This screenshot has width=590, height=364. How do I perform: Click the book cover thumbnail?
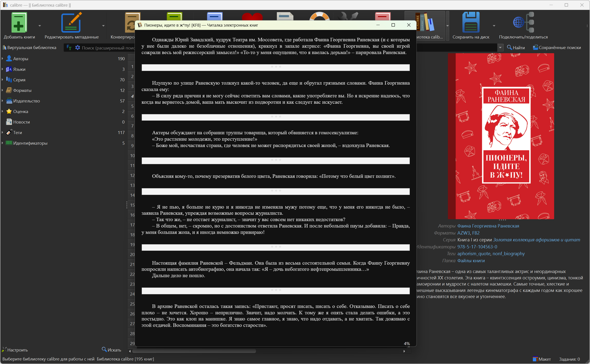(x=501, y=136)
